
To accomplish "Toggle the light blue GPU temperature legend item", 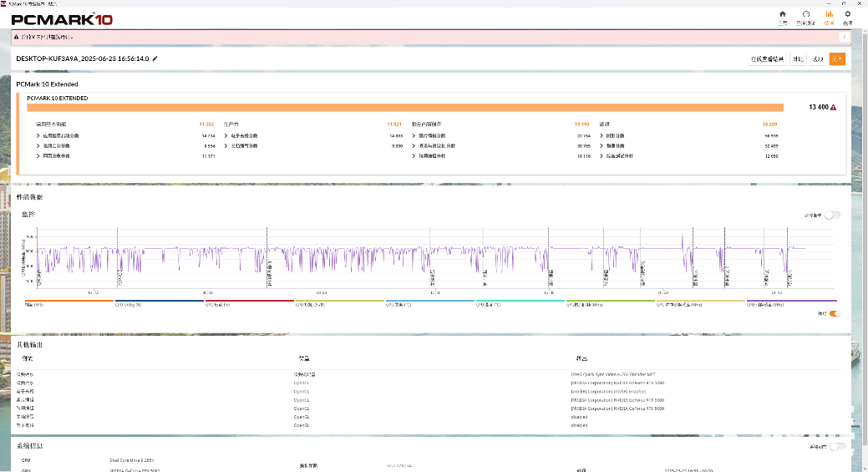I will pyautogui.click(x=429, y=303).
